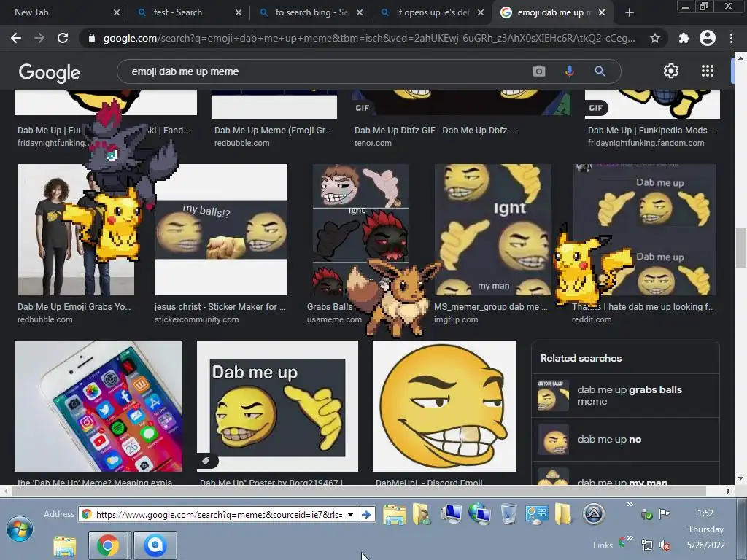The width and height of the screenshot is (747, 560).
Task: View site security lock information
Action: pos(91,38)
